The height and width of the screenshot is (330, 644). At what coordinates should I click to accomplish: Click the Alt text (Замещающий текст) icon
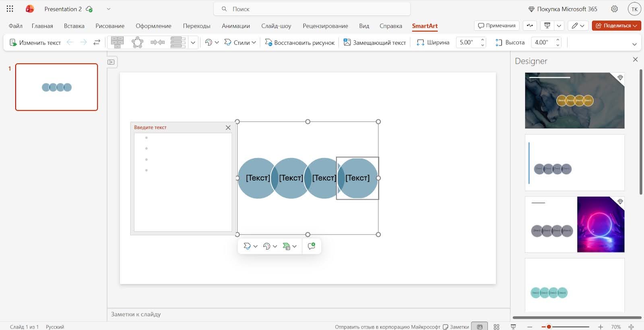[x=347, y=42]
